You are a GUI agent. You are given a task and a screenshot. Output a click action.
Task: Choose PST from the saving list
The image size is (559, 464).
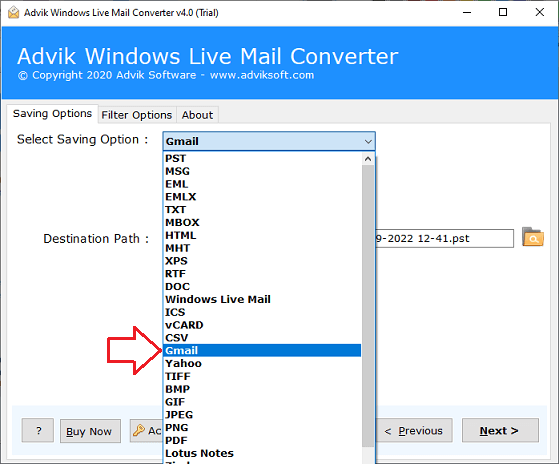[x=262, y=158]
